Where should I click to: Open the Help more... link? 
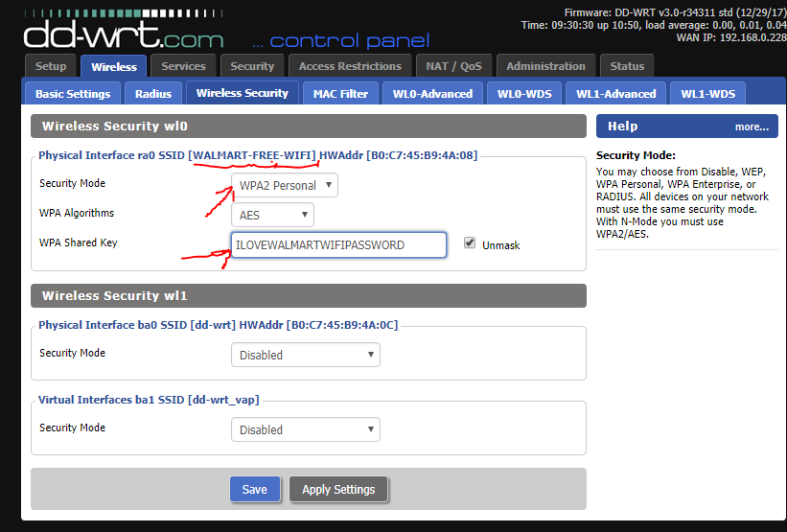[752, 127]
